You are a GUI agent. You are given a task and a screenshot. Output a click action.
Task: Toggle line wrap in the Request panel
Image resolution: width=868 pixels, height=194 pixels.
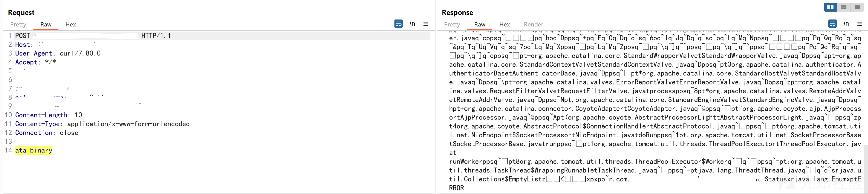pos(399,24)
